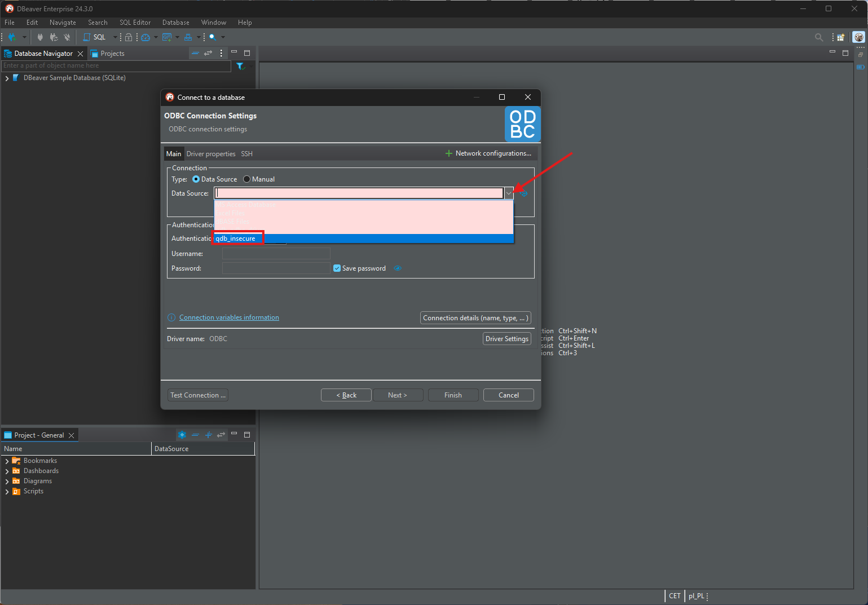Open the SQL Editor menu
This screenshot has width=868, height=605.
[135, 23]
